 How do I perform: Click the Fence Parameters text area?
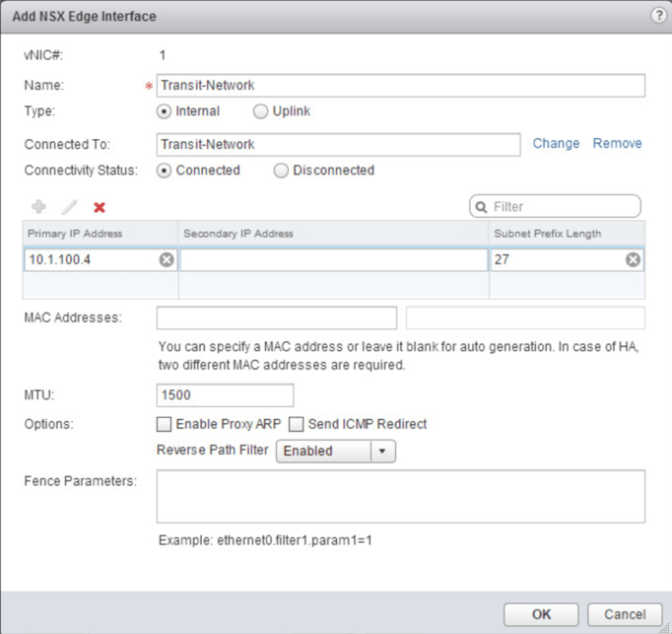click(x=400, y=496)
